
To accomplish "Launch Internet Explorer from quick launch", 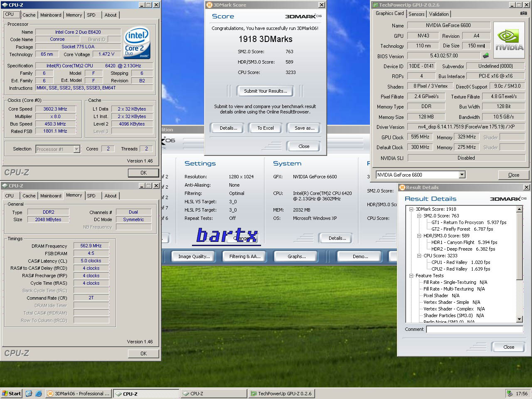I will (39, 393).
